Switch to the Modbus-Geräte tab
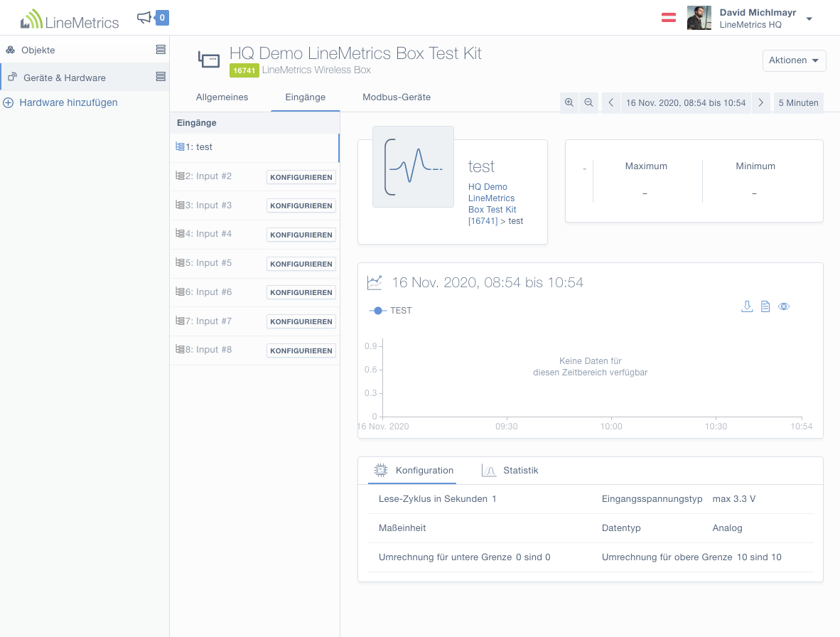 (x=397, y=97)
